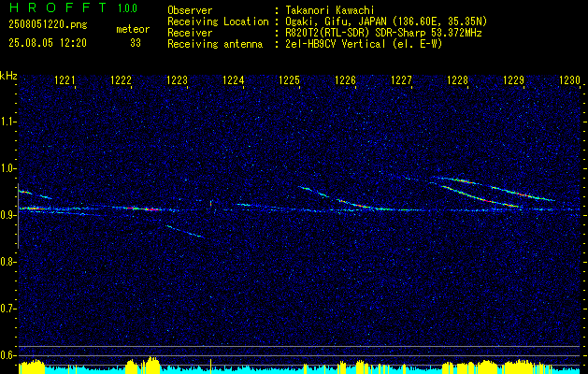Click the 0.9 kHz axis label

[x=7, y=215]
